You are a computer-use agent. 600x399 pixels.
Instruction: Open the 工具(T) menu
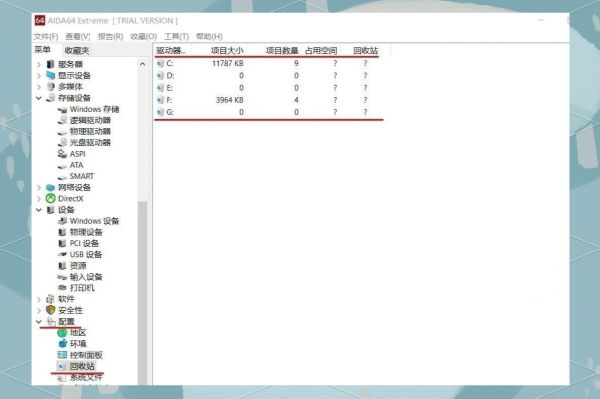(x=176, y=36)
